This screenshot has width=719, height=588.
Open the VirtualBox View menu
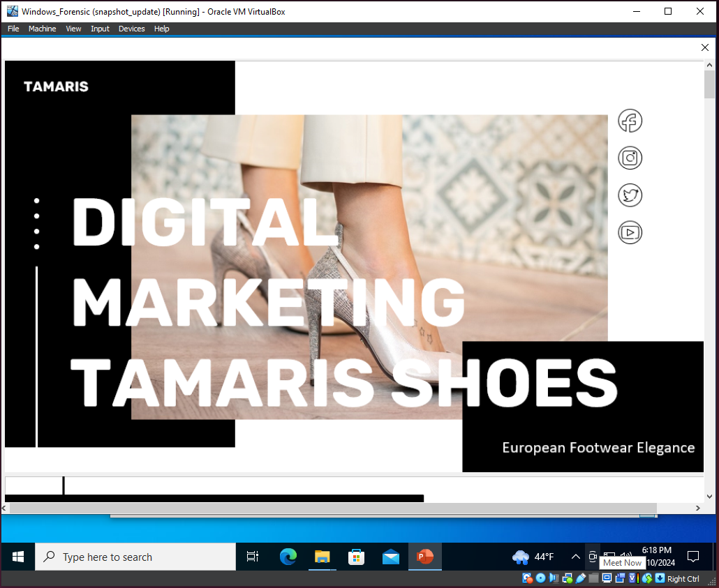pos(73,29)
